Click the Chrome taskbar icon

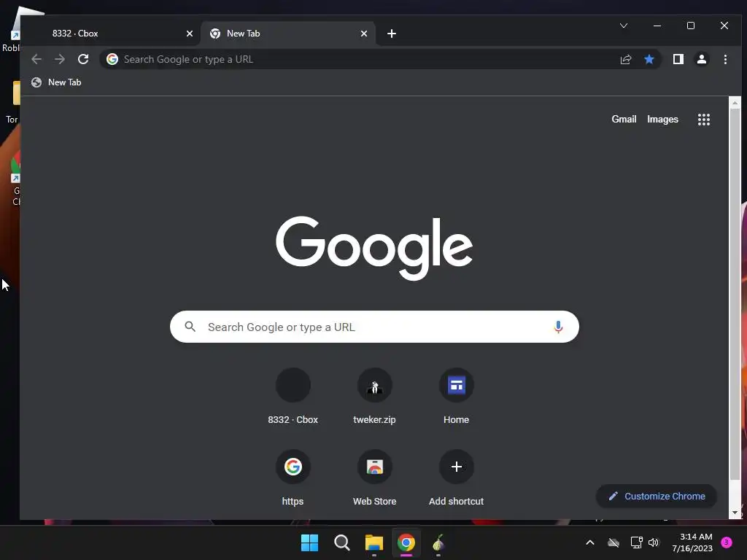point(406,542)
